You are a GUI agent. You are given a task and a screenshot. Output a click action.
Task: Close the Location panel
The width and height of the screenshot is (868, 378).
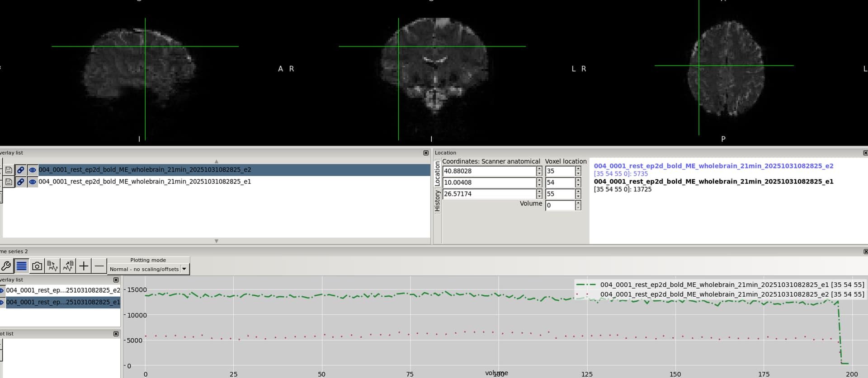pos(865,153)
